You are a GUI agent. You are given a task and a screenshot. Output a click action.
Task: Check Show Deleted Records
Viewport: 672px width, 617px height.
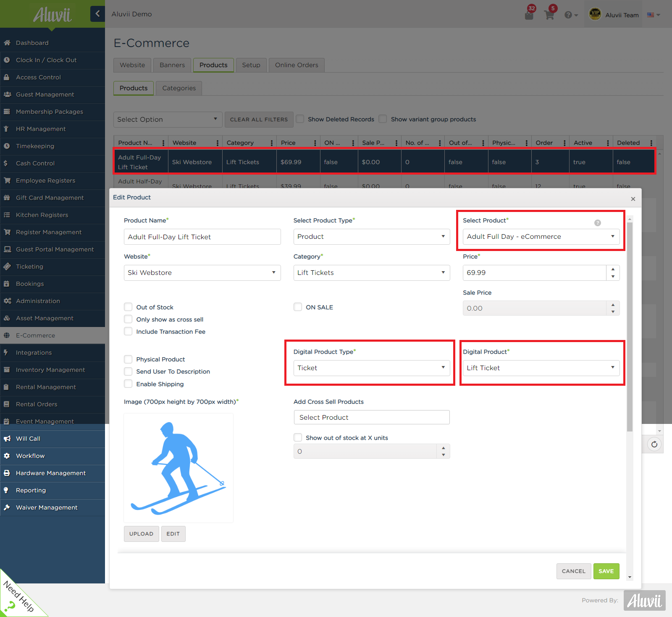point(300,119)
